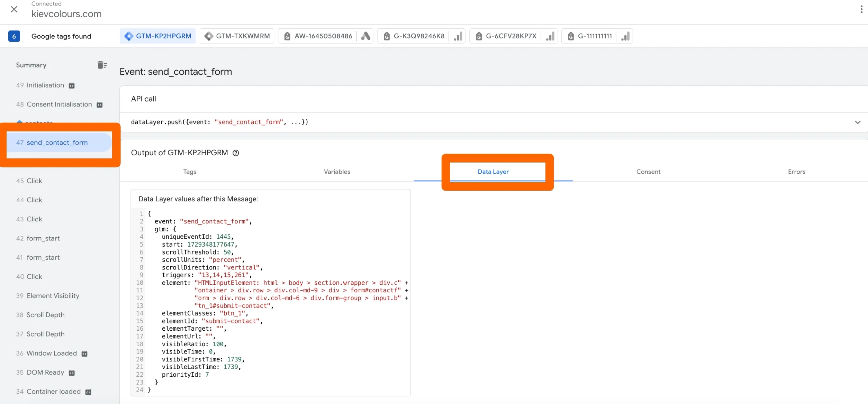The width and height of the screenshot is (868, 404).
Task: Clear the events list with trash icon
Action: click(102, 65)
